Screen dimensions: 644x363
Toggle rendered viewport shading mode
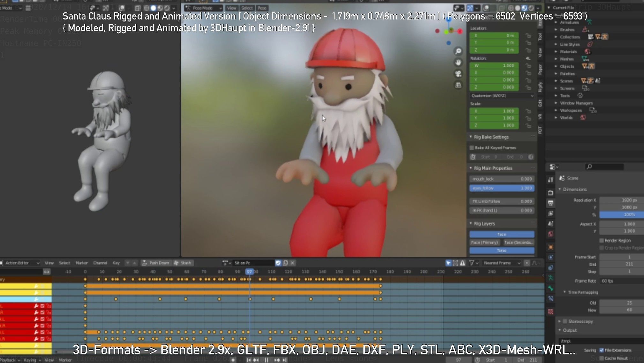click(531, 8)
